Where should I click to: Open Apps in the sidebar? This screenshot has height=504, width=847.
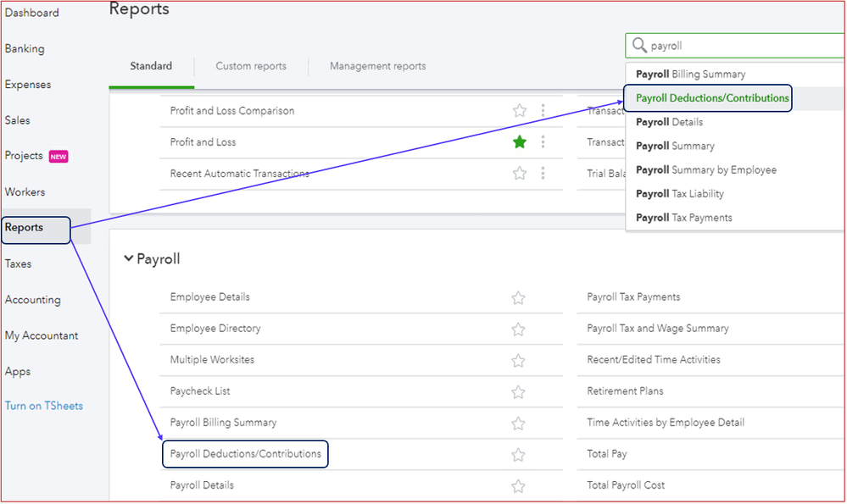[18, 372]
